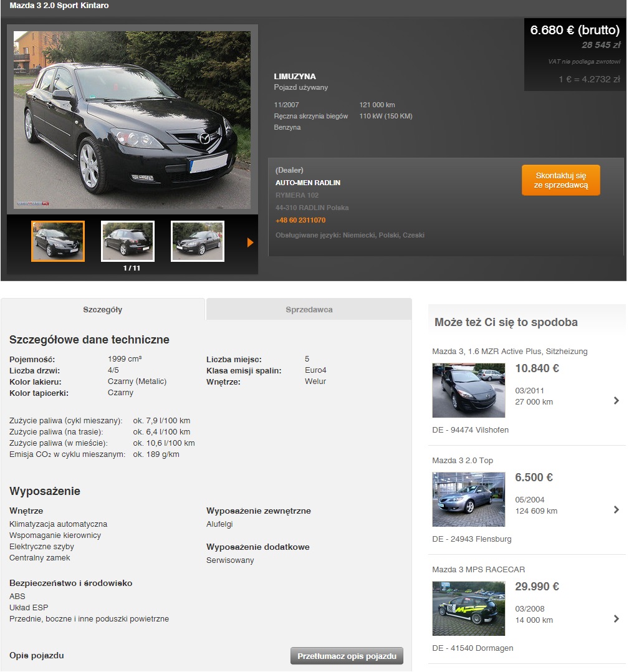Open the silver Mazda 3 2.0 Top thumbnail
Image resolution: width=629 pixels, height=672 pixels.
[468, 499]
